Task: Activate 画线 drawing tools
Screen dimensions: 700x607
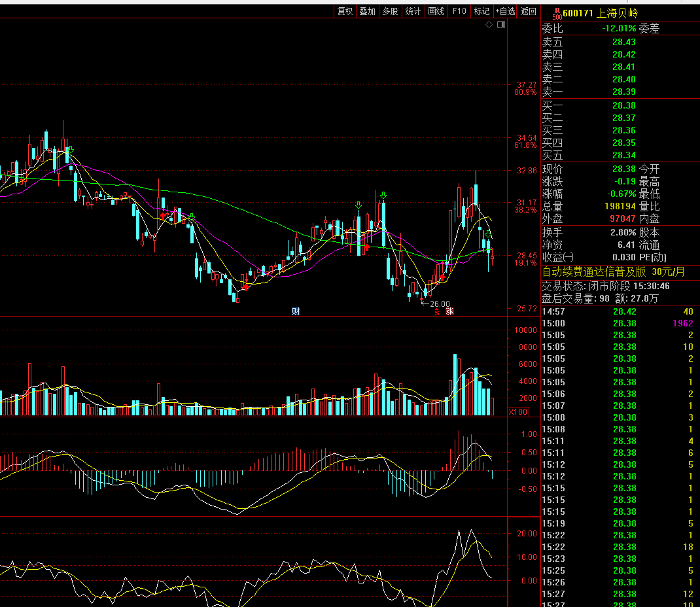Action: click(436, 11)
